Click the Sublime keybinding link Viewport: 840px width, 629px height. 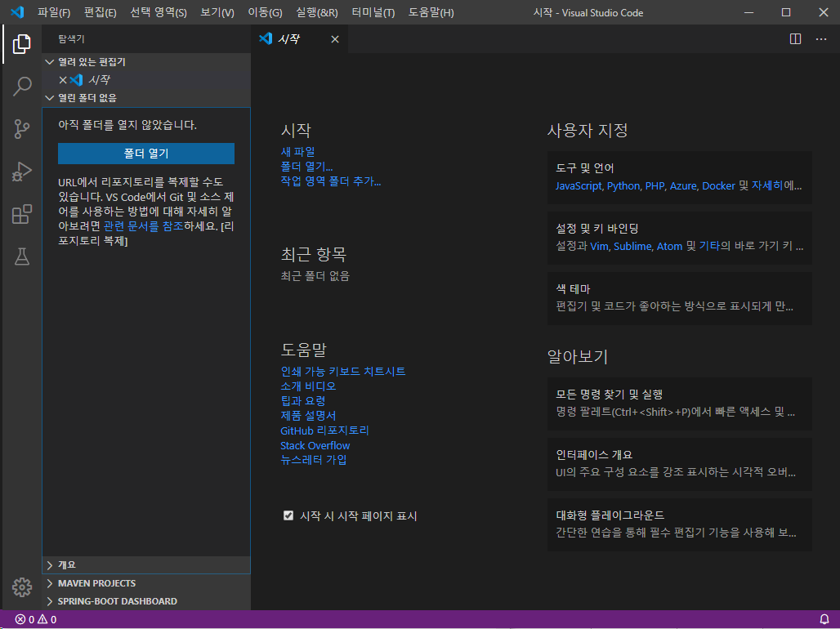point(632,247)
